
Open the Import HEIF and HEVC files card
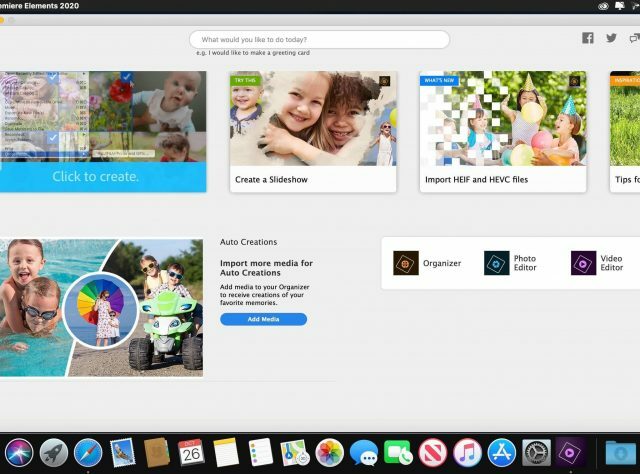(503, 131)
